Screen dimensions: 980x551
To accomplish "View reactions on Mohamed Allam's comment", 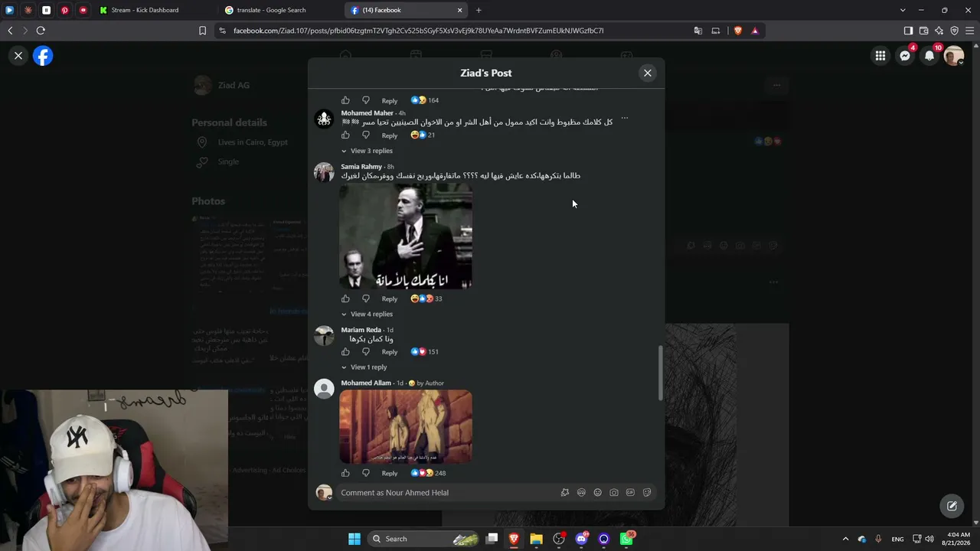I will pos(428,473).
